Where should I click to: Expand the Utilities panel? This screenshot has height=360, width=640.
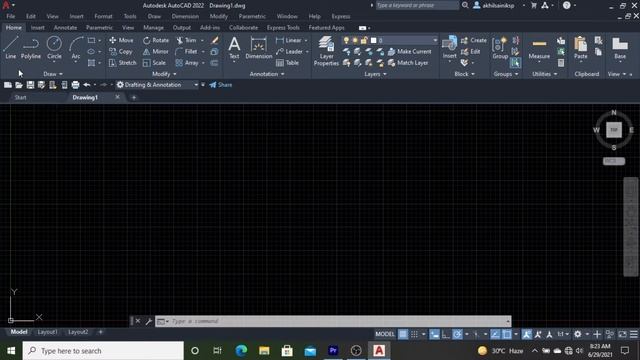544,74
